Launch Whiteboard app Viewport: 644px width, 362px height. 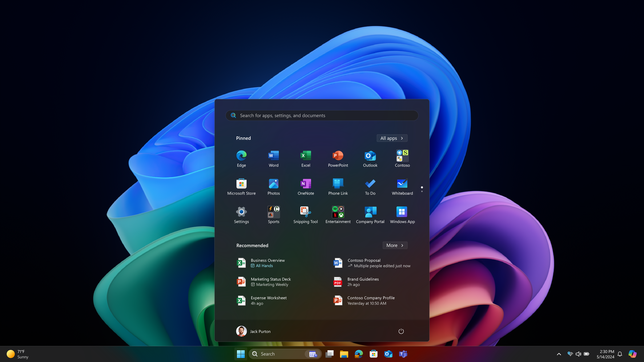tap(402, 187)
